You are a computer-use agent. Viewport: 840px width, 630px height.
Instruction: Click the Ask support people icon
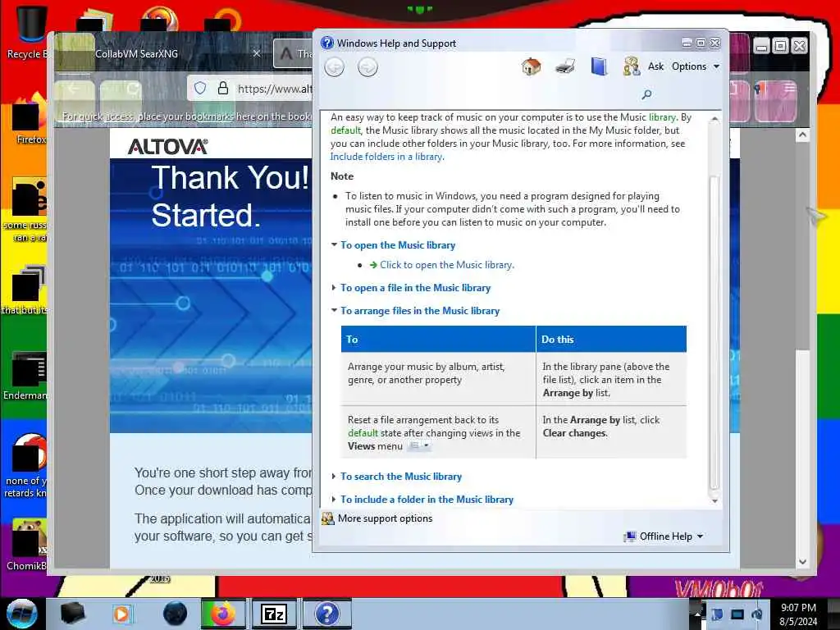(x=632, y=66)
